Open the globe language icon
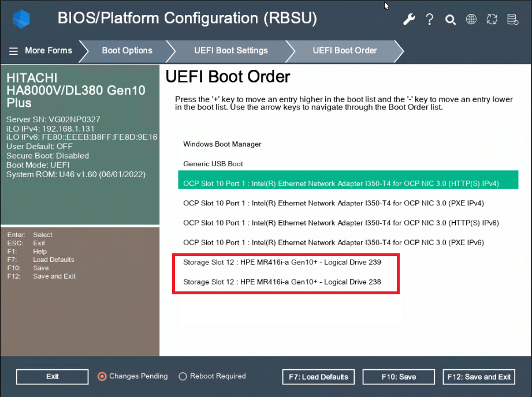 click(471, 19)
